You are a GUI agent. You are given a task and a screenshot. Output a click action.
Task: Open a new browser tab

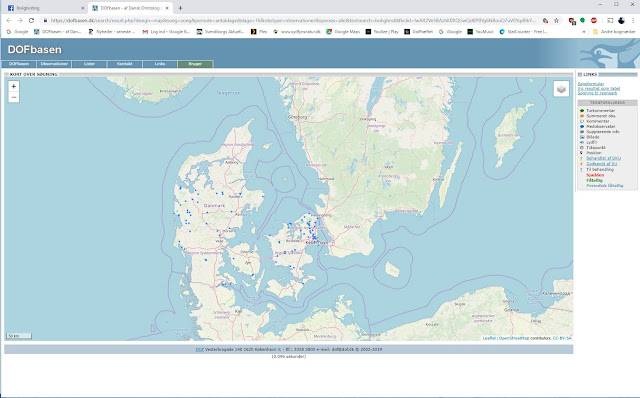click(180, 8)
